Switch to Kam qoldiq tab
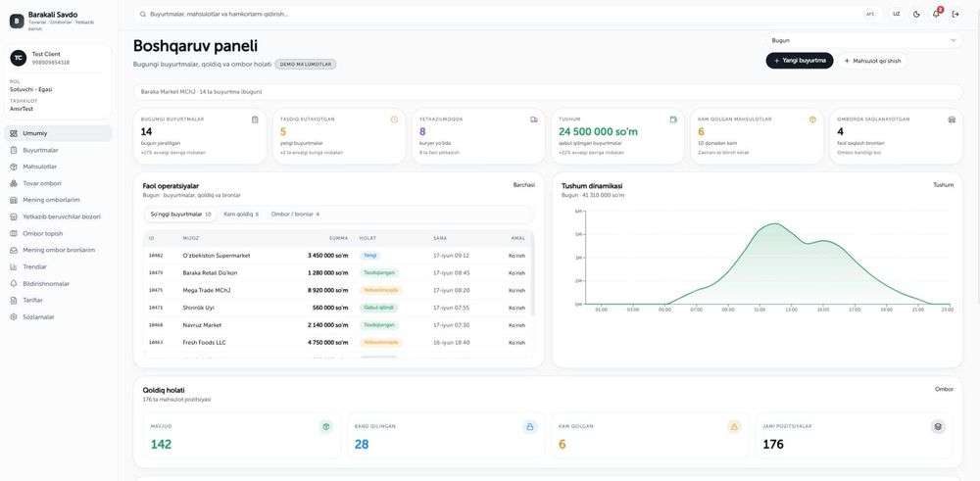Image resolution: width=980 pixels, height=481 pixels. [x=241, y=215]
